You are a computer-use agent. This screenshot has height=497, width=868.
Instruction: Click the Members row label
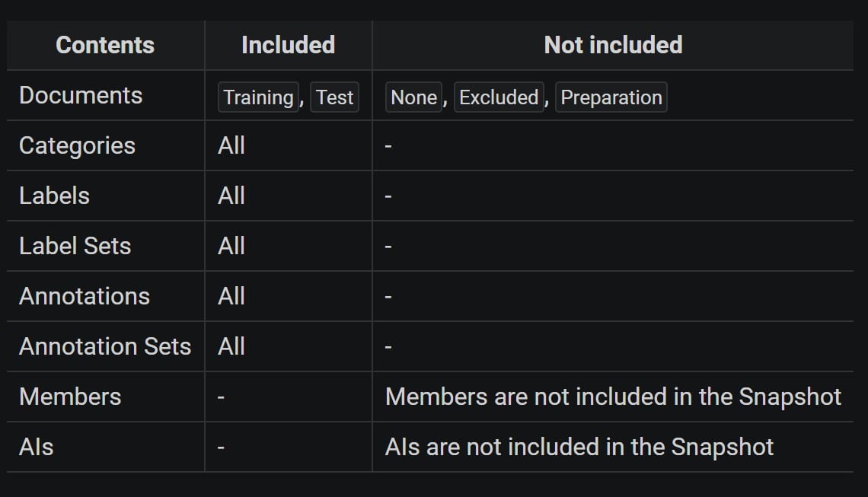coord(70,397)
